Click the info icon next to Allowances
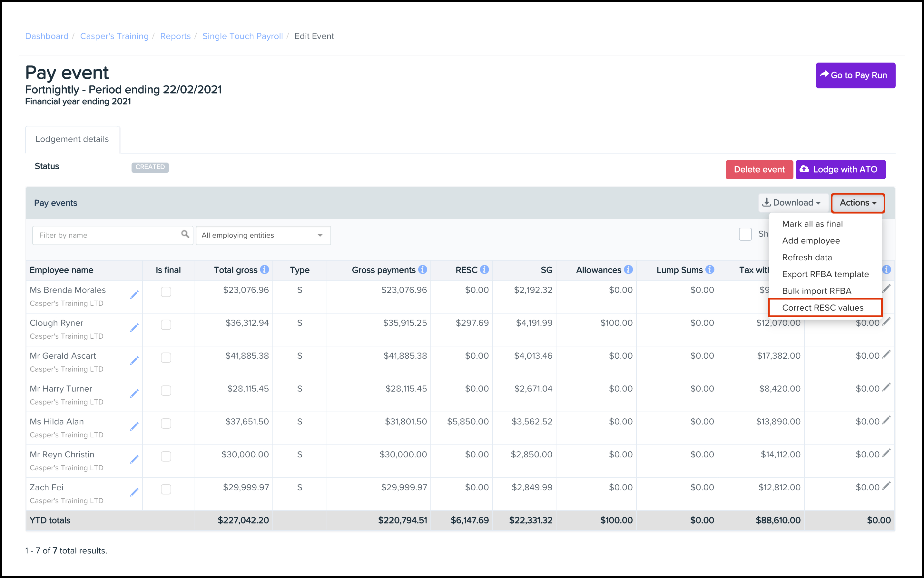Image resolution: width=924 pixels, height=578 pixels. tap(628, 270)
